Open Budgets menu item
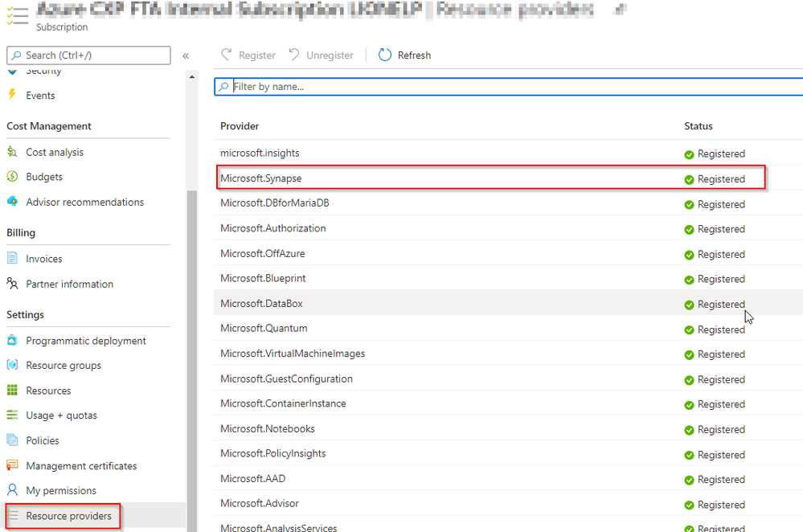Viewport: 803px width, 532px height. tap(44, 177)
